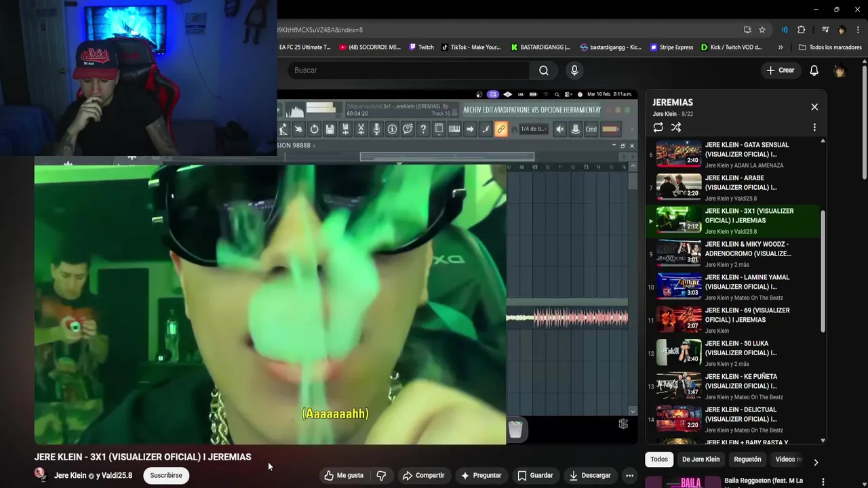This screenshot has width=868, height=488.
Task: Open the BASTARDIGANGG bookmark
Action: click(540, 47)
